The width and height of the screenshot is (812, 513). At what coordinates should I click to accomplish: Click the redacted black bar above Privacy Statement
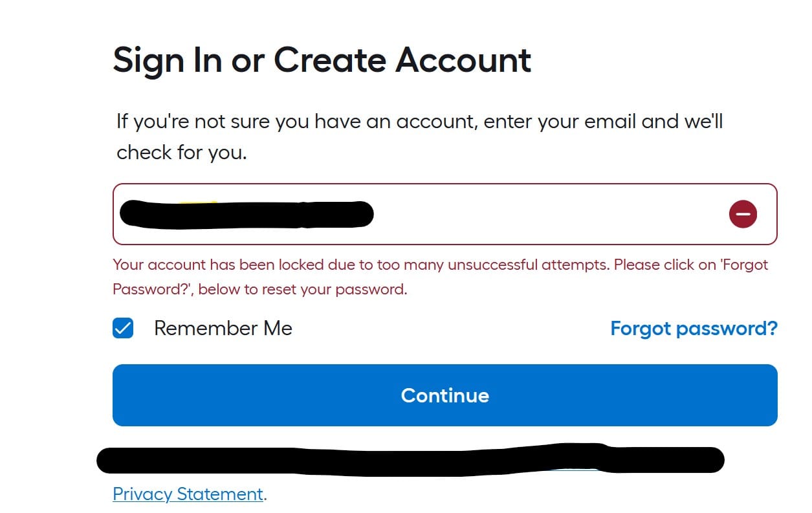[x=410, y=459]
